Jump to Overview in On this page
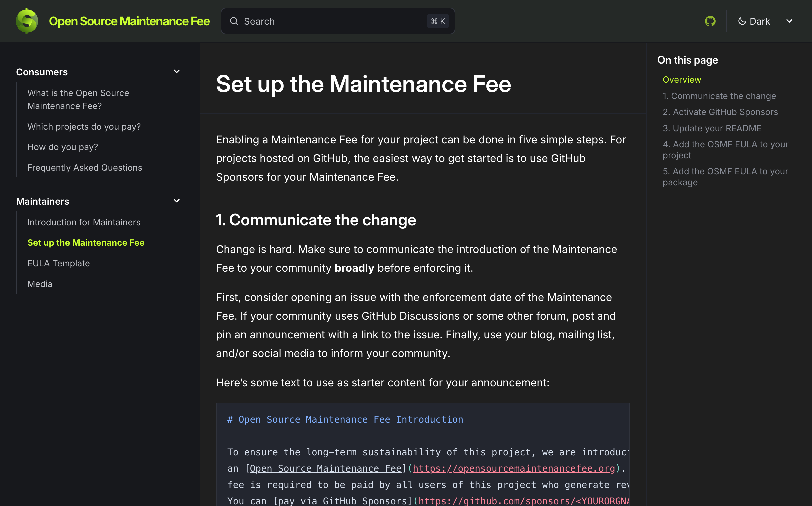812x506 pixels. tap(682, 79)
